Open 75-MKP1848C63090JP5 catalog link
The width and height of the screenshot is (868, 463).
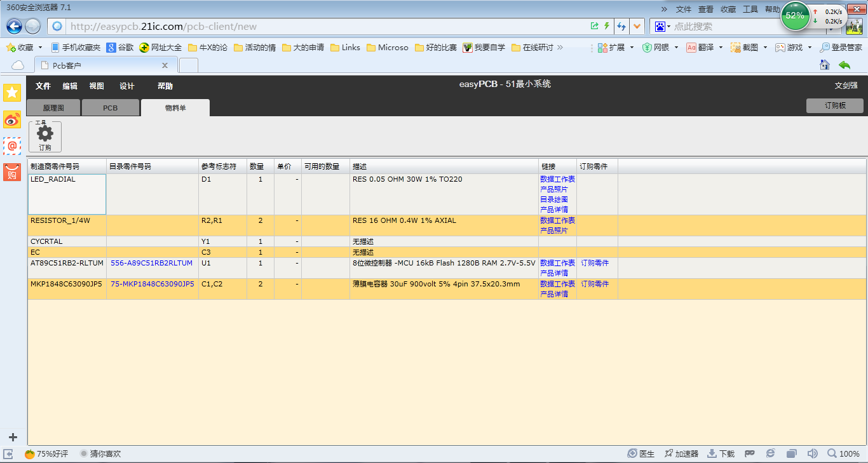[x=153, y=284]
